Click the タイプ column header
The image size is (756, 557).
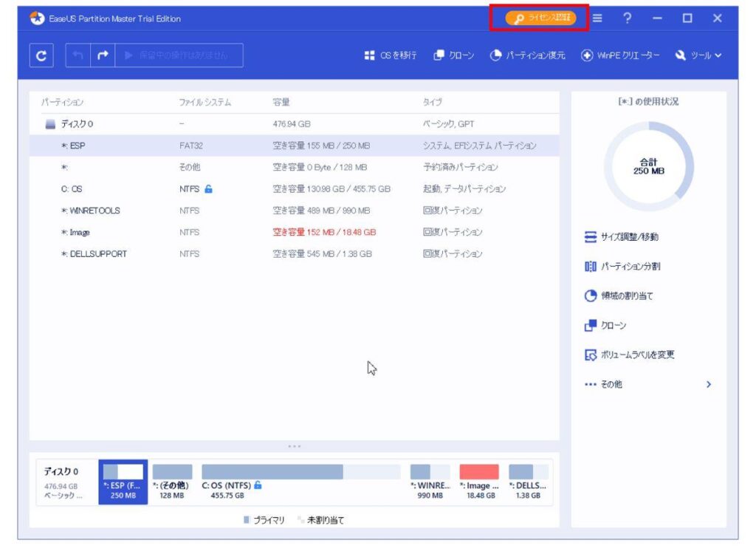click(432, 102)
